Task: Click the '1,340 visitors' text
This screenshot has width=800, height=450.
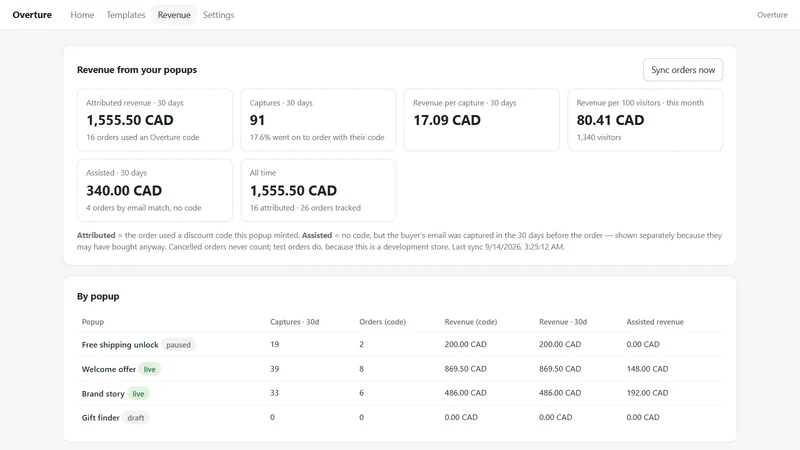Action: tap(598, 137)
